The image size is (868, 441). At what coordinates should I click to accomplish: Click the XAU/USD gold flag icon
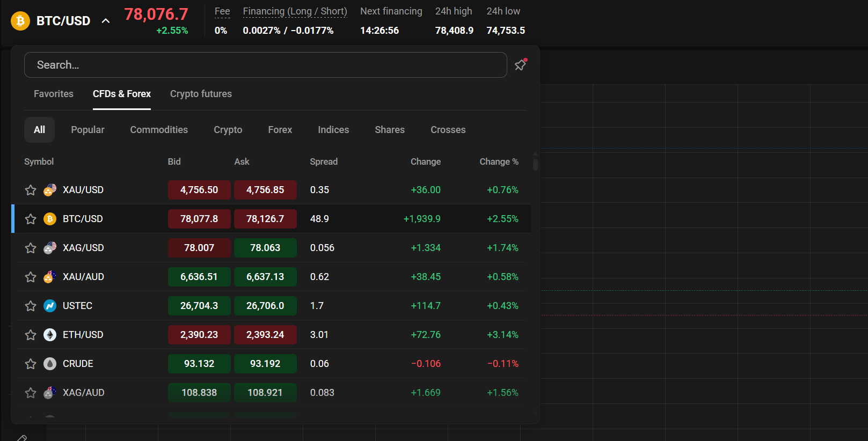click(x=50, y=190)
